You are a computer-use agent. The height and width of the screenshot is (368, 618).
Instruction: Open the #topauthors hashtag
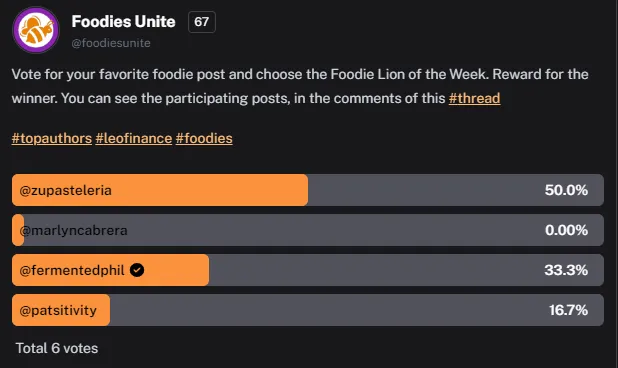click(x=52, y=138)
